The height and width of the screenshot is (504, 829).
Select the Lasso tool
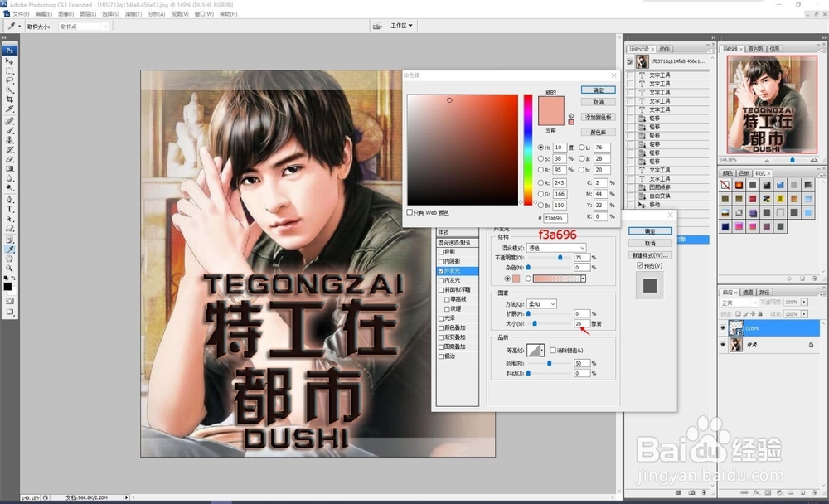coord(9,80)
